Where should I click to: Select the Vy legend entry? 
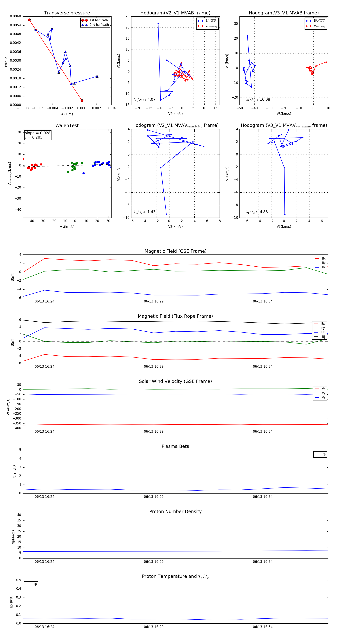[x=320, y=393]
